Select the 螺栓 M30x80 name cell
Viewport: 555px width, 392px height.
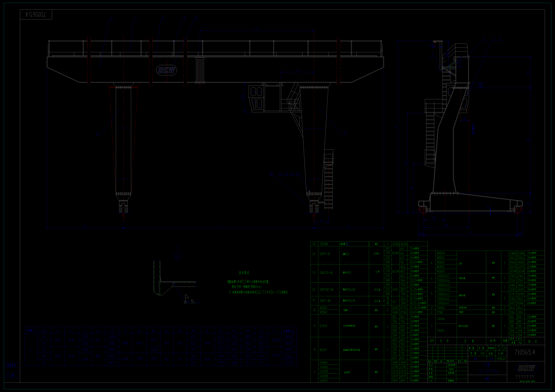tap(349, 290)
